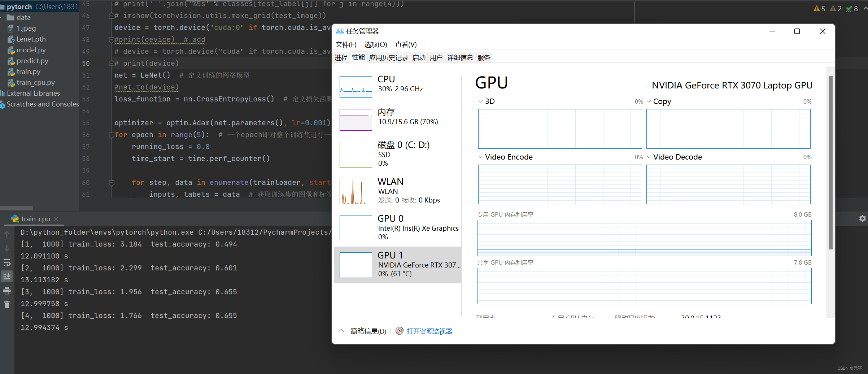Screen dimensions: 868x374
Task: Click the scroll to end icon
Action: [7, 277]
